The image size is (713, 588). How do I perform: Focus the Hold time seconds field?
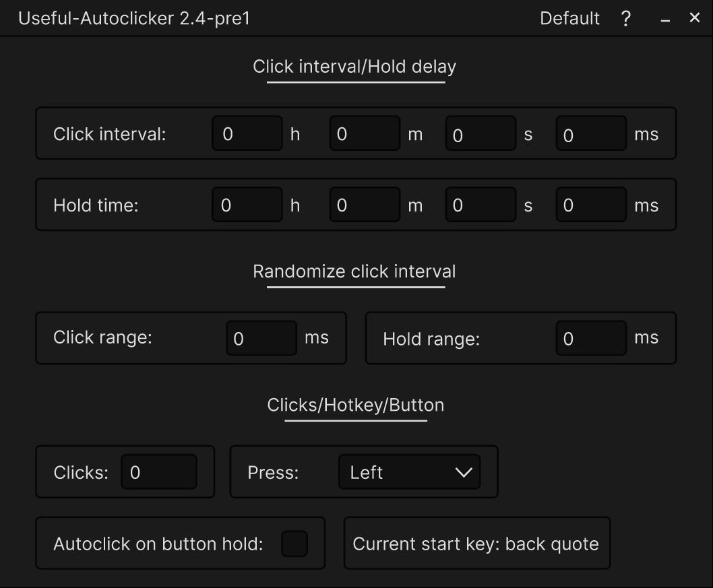pyautogui.click(x=480, y=205)
